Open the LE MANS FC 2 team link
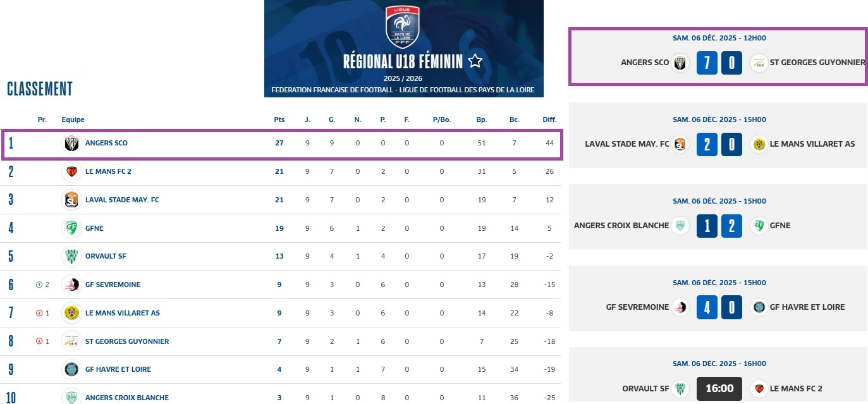This screenshot has height=404, width=868. point(109,171)
